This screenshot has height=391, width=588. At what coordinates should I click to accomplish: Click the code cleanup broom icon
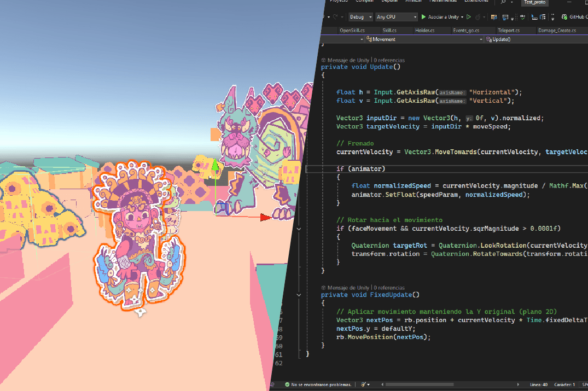pos(363,384)
